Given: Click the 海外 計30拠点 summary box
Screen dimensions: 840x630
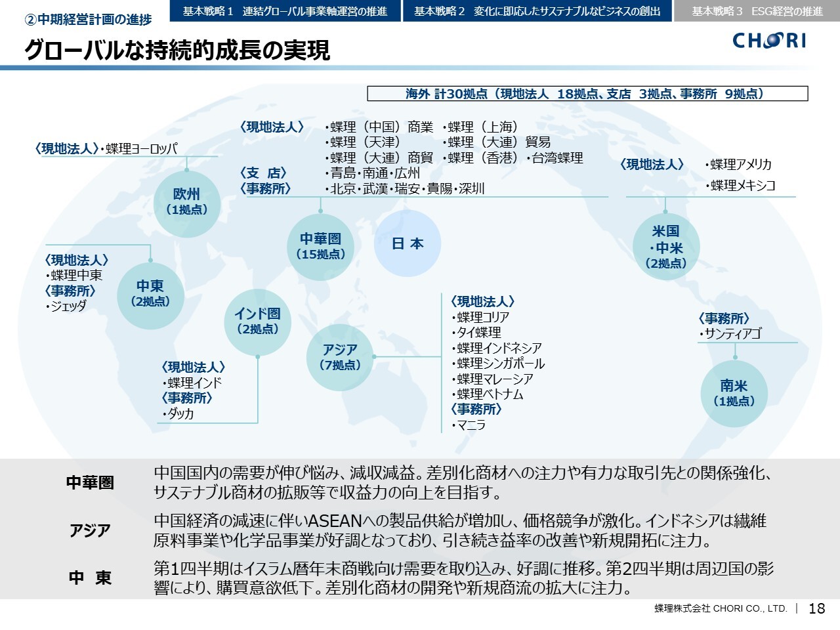Looking at the screenshot, I should coord(587,94).
